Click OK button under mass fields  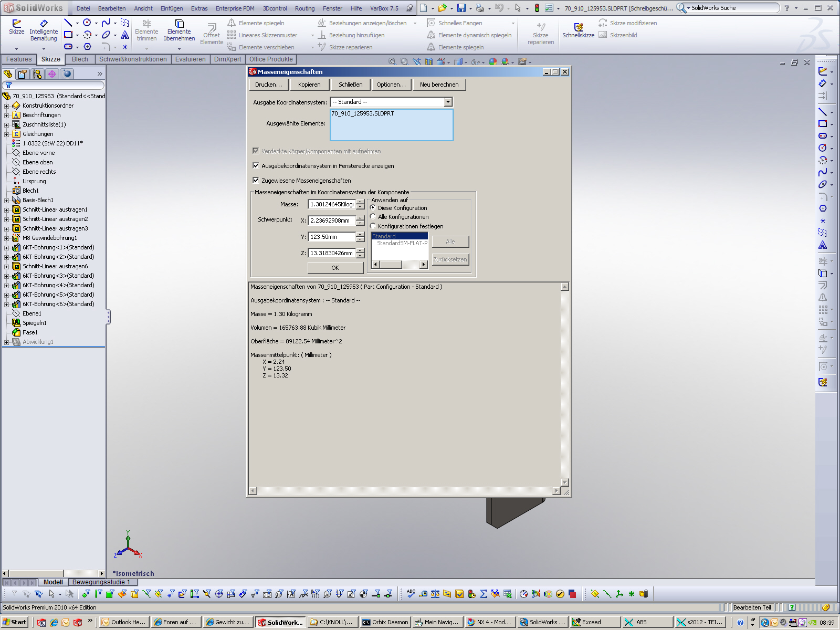pyautogui.click(x=335, y=268)
